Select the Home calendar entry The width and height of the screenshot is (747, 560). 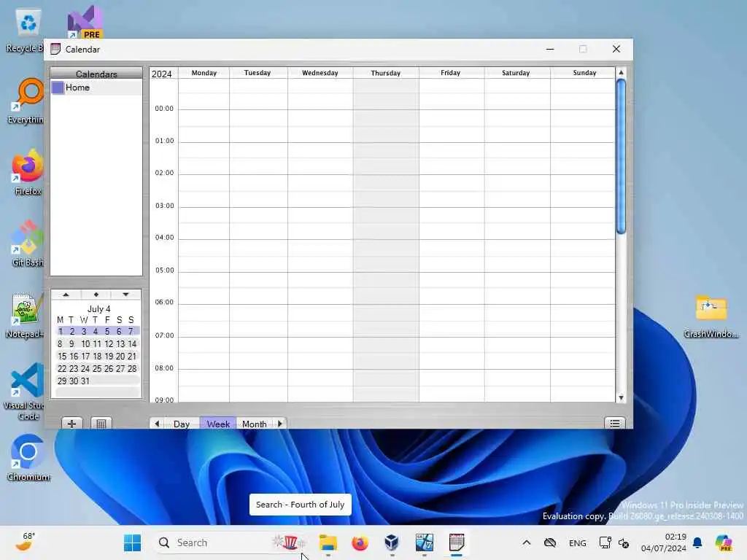[x=96, y=87]
